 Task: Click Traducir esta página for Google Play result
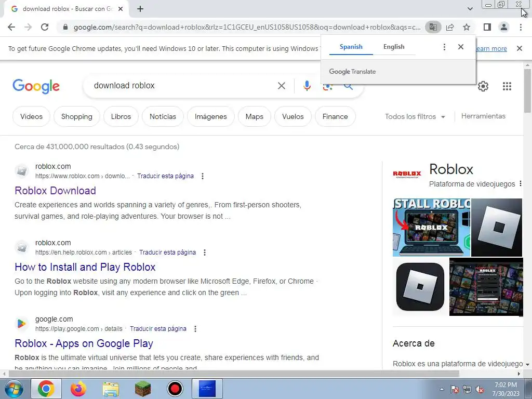click(x=158, y=329)
